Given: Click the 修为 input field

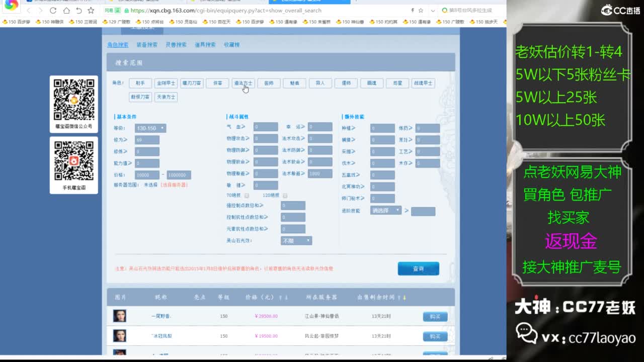Looking at the screenshot, I should tap(147, 140).
